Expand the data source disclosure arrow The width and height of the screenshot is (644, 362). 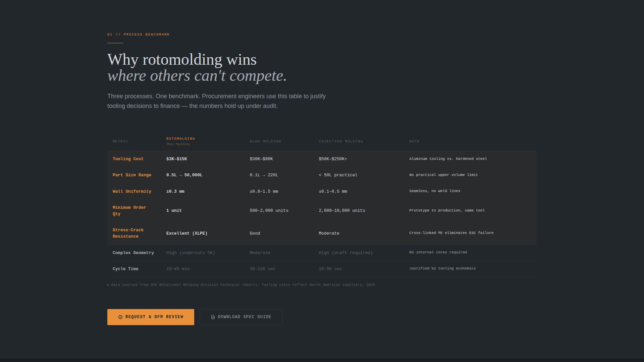(108, 285)
